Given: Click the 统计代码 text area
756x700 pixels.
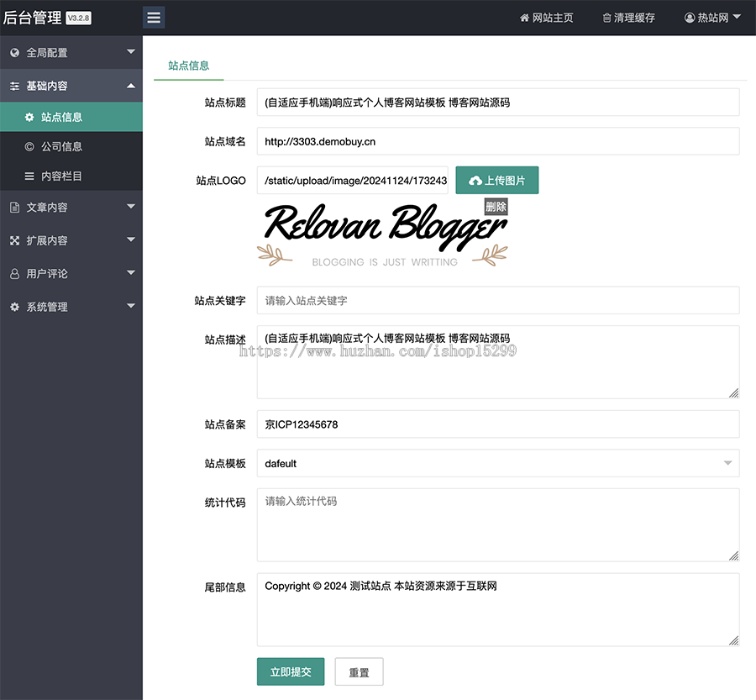Looking at the screenshot, I should (498, 525).
